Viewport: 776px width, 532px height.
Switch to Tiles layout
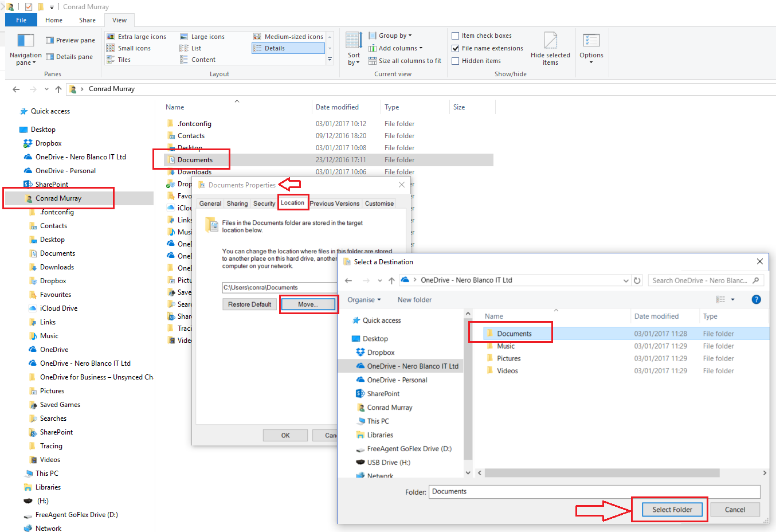click(119, 60)
